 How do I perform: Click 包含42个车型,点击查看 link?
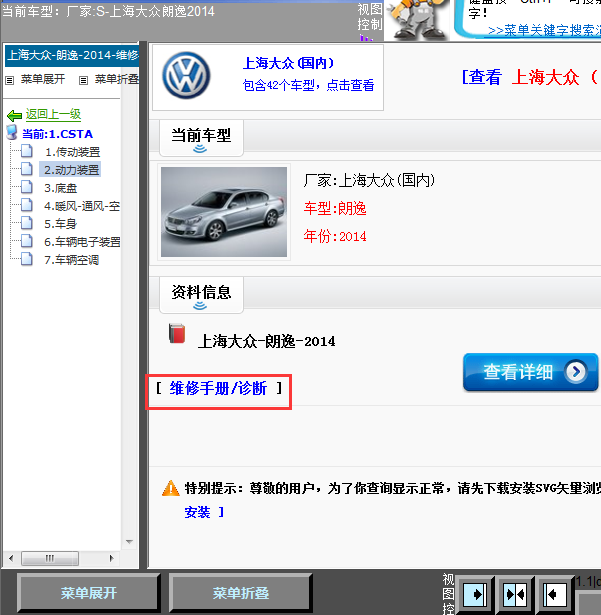308,85
